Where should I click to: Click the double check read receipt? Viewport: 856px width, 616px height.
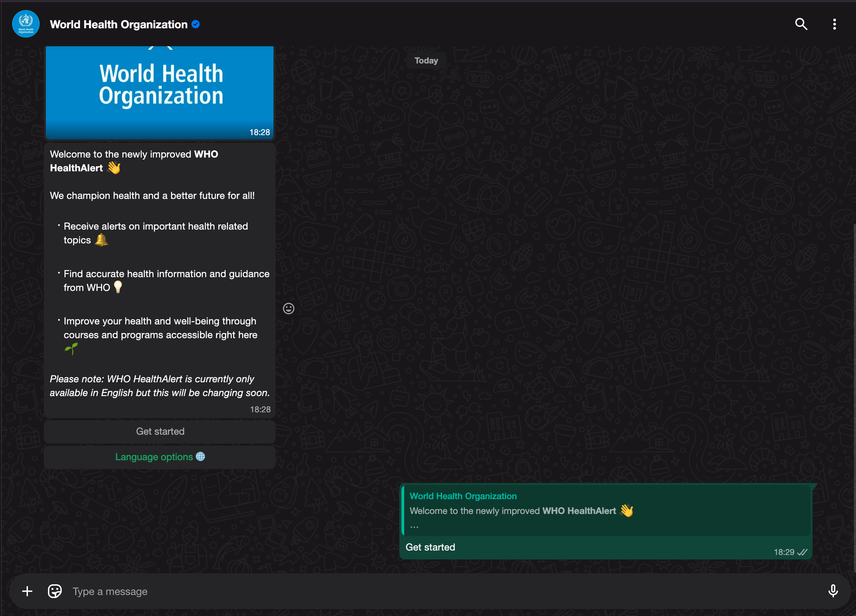803,552
